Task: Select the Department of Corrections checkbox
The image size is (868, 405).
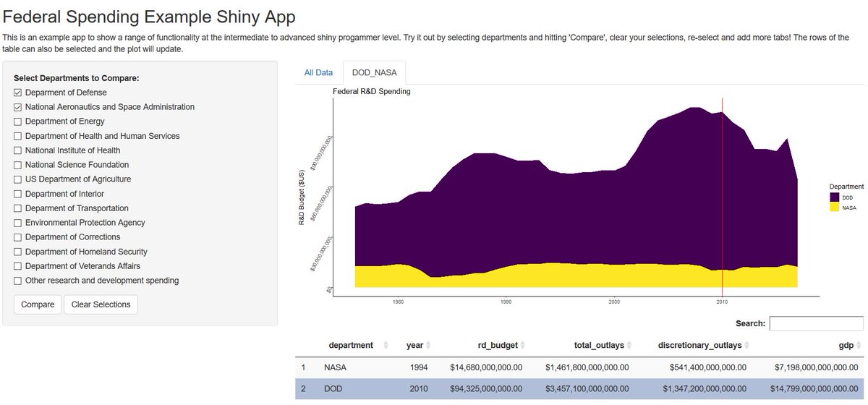Action: [18, 237]
